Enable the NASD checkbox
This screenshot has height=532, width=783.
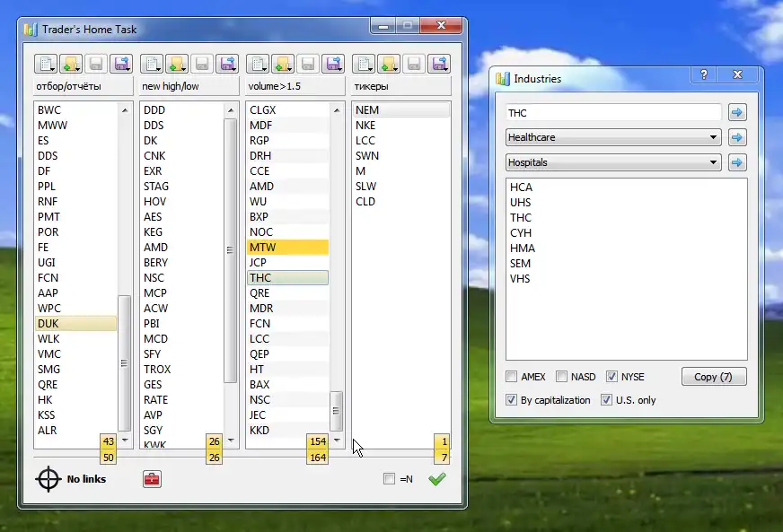click(x=562, y=376)
